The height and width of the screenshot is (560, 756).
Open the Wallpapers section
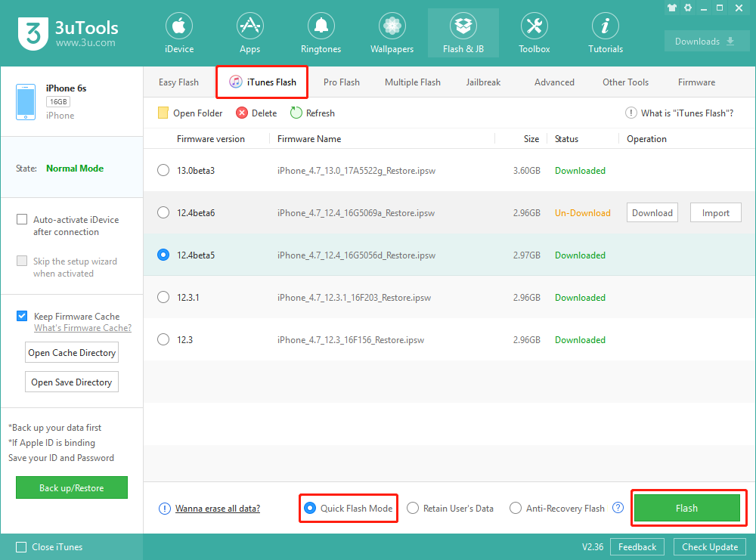[392, 34]
